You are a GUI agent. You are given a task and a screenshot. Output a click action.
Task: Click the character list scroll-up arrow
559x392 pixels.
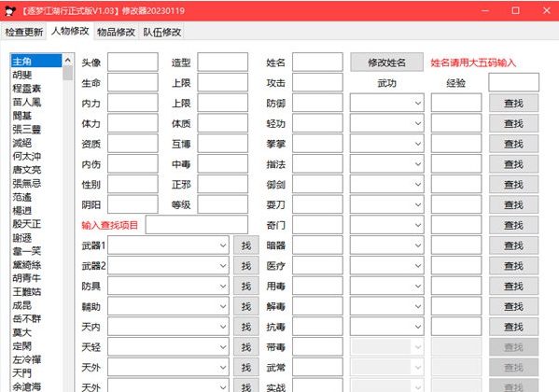[68, 61]
